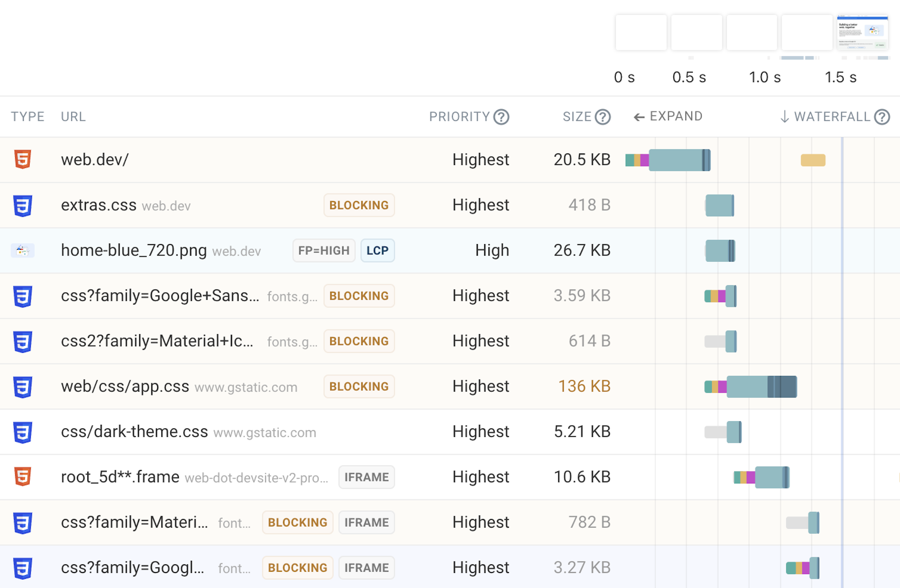Select the HTML icon for root_5d**.frame
This screenshot has width=900, height=588.
click(22, 477)
